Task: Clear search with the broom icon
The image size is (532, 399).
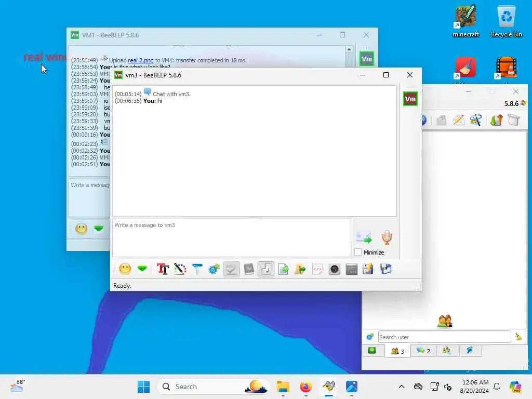Action: pyautogui.click(x=518, y=337)
